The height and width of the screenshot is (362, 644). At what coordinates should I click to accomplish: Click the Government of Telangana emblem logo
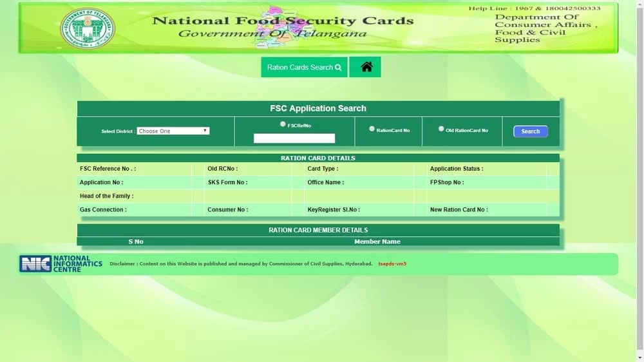[x=88, y=28]
